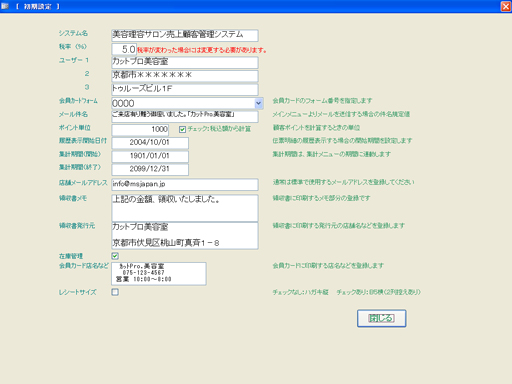
Task: Click the red tax rate warning text
Action: click(202, 50)
